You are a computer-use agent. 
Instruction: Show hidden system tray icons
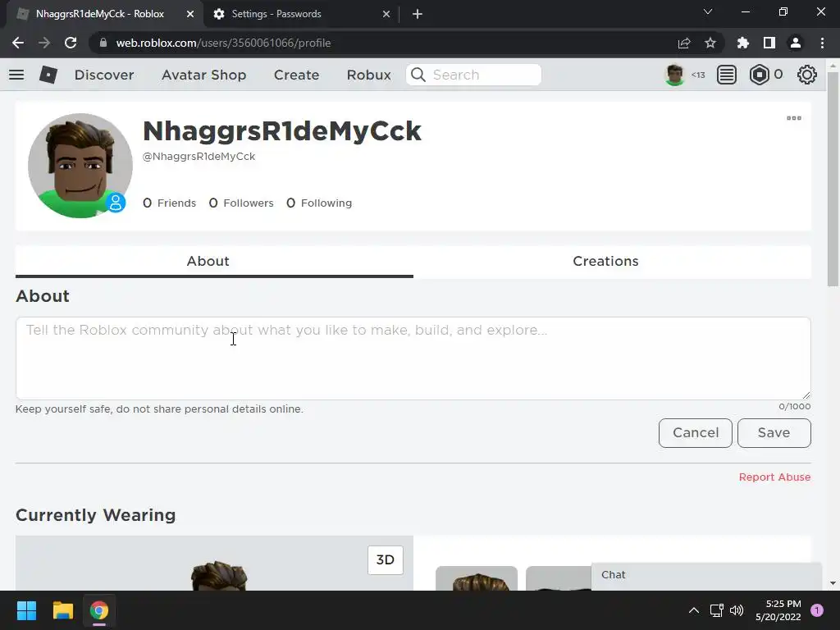pyautogui.click(x=694, y=610)
